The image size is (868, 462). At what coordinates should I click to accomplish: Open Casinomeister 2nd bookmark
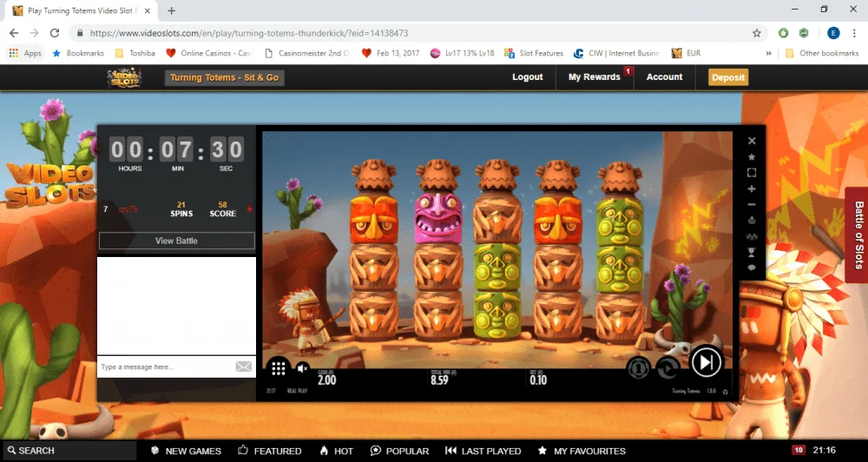308,53
